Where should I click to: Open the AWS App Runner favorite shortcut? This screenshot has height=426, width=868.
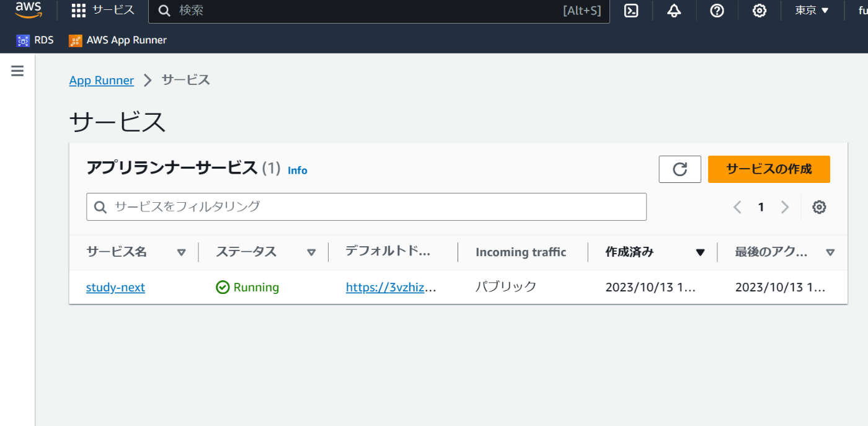pyautogui.click(x=118, y=40)
